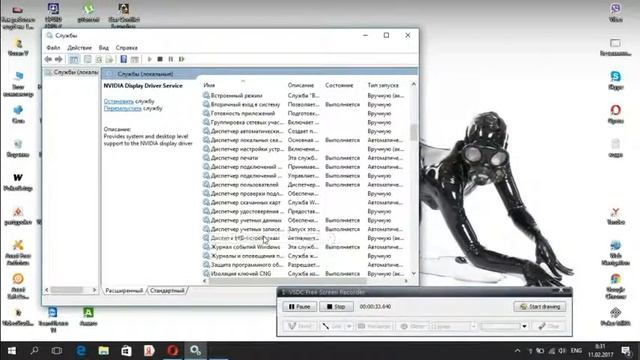
Task: Click the Start drawing button
Action: click(x=540, y=307)
